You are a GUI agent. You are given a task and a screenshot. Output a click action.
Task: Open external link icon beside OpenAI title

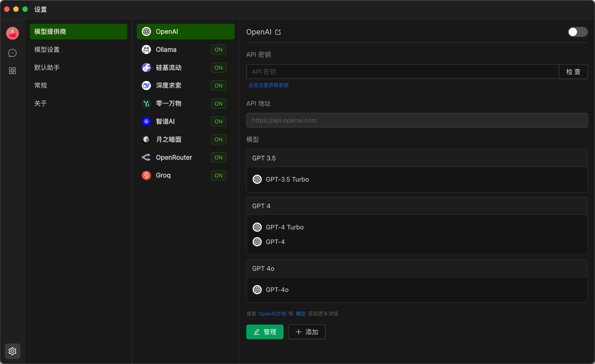pos(278,32)
